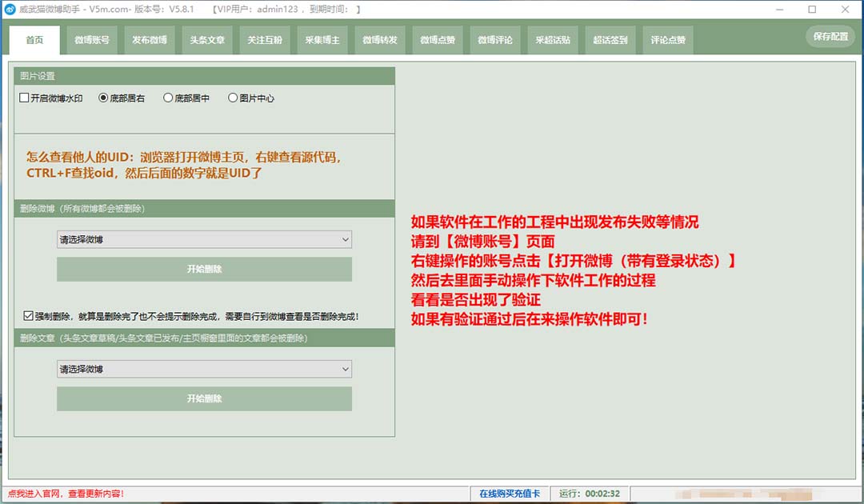Image resolution: width=864 pixels, height=504 pixels.
Task: Open the 请选择微博 dropdown under 删除文章
Action: (x=204, y=369)
